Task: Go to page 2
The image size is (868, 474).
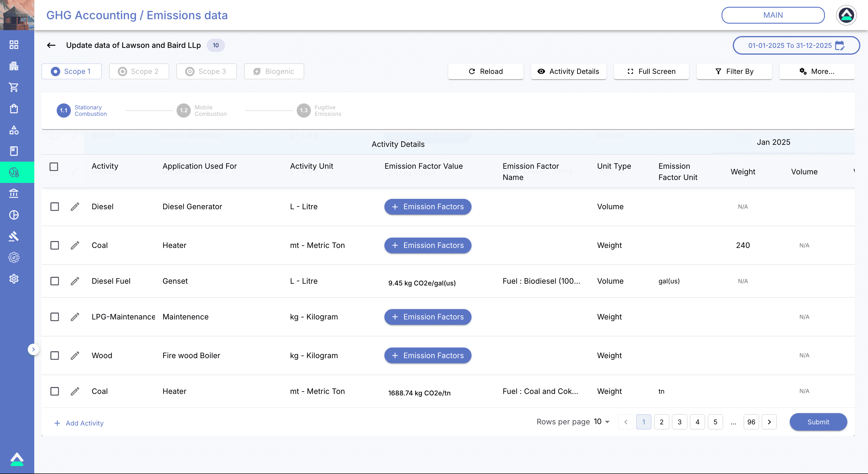Action: coord(661,422)
